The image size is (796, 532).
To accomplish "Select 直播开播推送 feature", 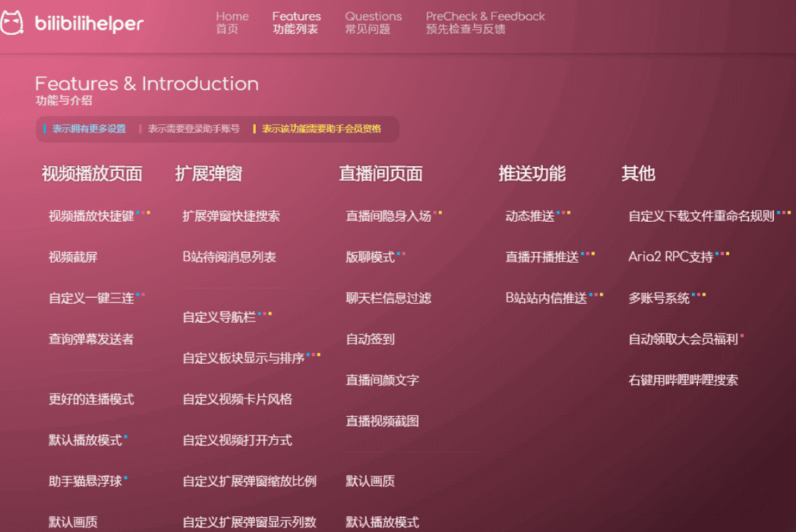I will 542,257.
